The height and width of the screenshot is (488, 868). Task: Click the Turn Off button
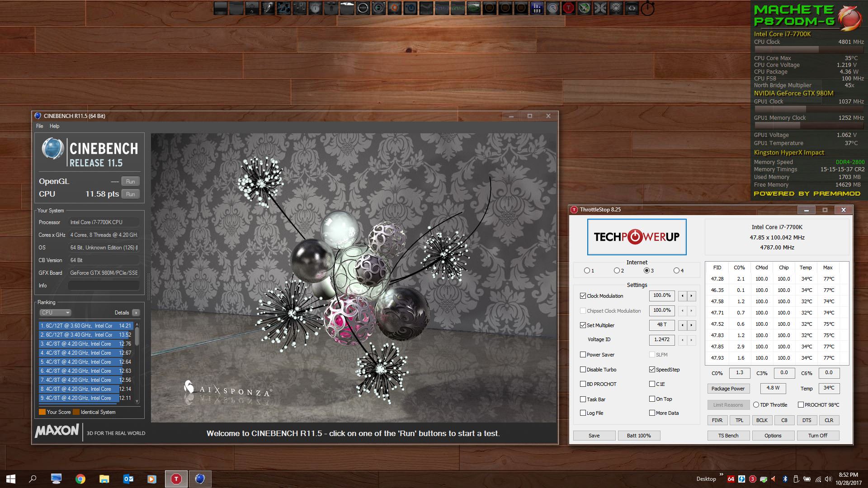click(818, 436)
